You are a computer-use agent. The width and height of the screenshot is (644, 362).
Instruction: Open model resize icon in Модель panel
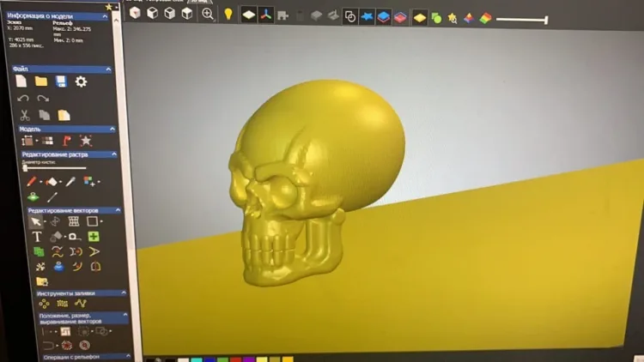(x=27, y=141)
